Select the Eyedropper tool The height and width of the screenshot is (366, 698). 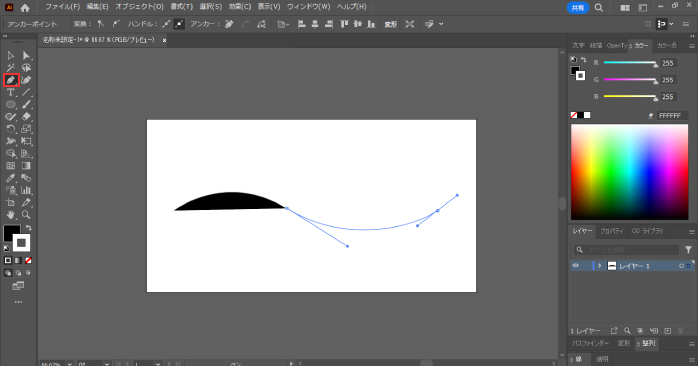11,178
